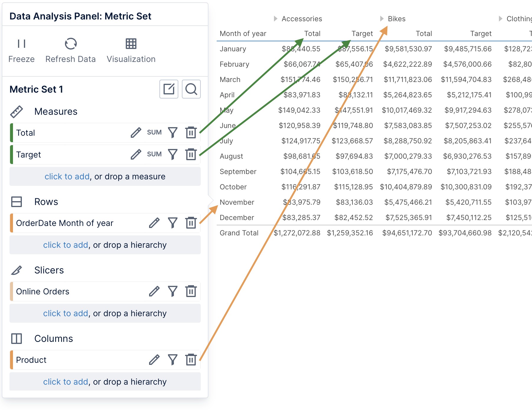532x410 pixels.
Task: Click the Measures ruler icon
Action: point(17,111)
